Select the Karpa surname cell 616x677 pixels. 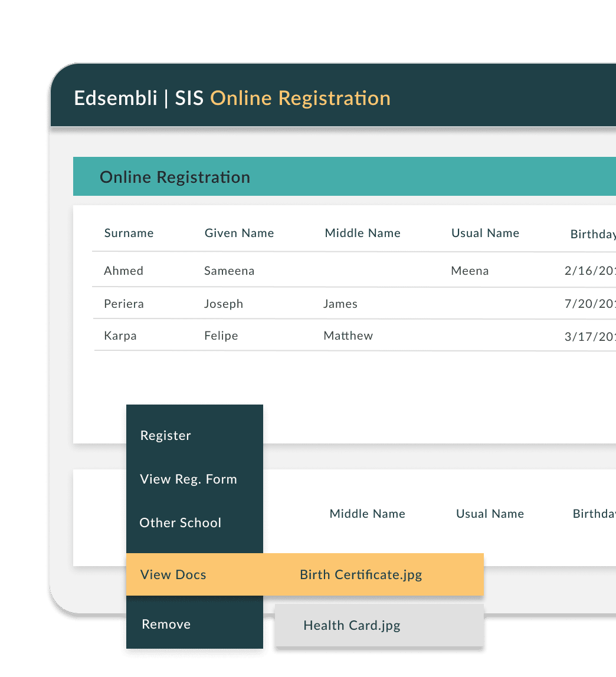coord(120,336)
